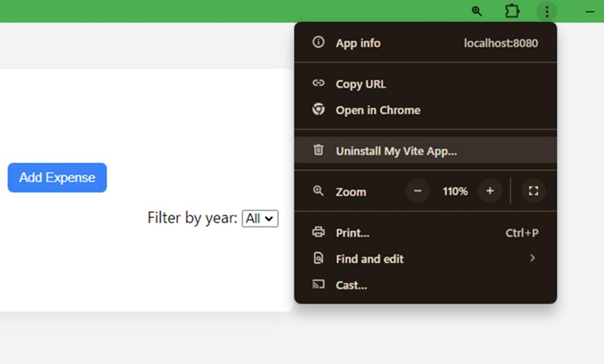The width and height of the screenshot is (604, 364).
Task: Click the Chrome logo icon
Action: coord(319,110)
